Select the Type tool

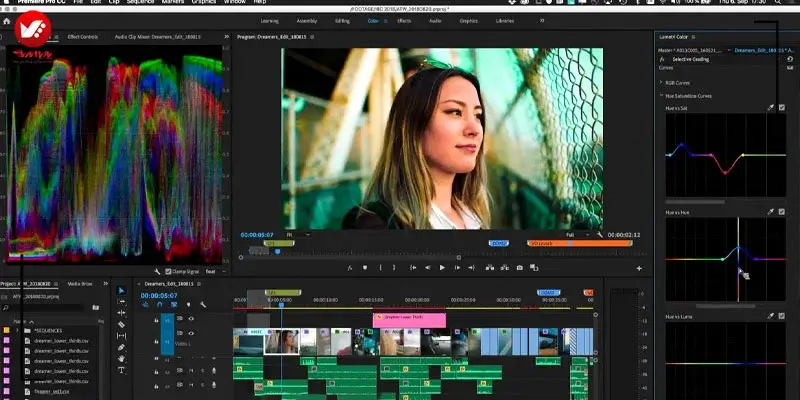pos(121,370)
